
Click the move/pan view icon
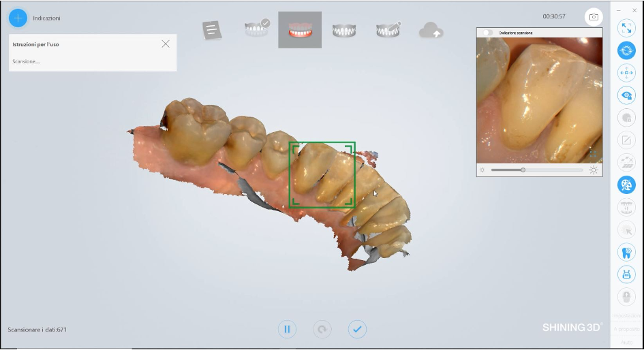click(x=626, y=73)
